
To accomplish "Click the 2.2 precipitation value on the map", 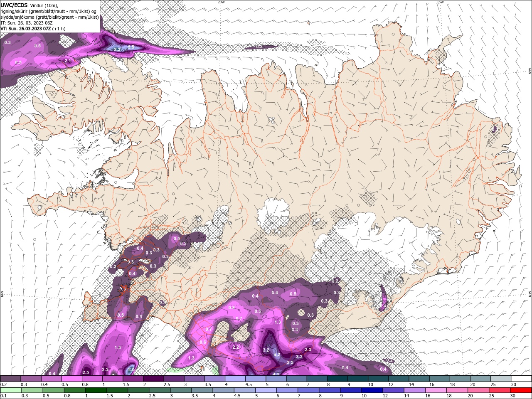I will pyautogui.click(x=236, y=347).
